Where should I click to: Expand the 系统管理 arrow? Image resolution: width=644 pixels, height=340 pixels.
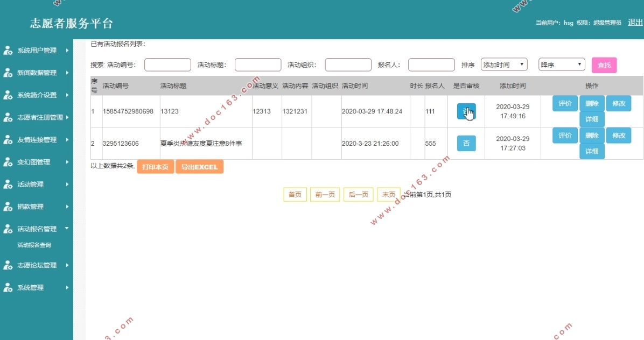67,287
